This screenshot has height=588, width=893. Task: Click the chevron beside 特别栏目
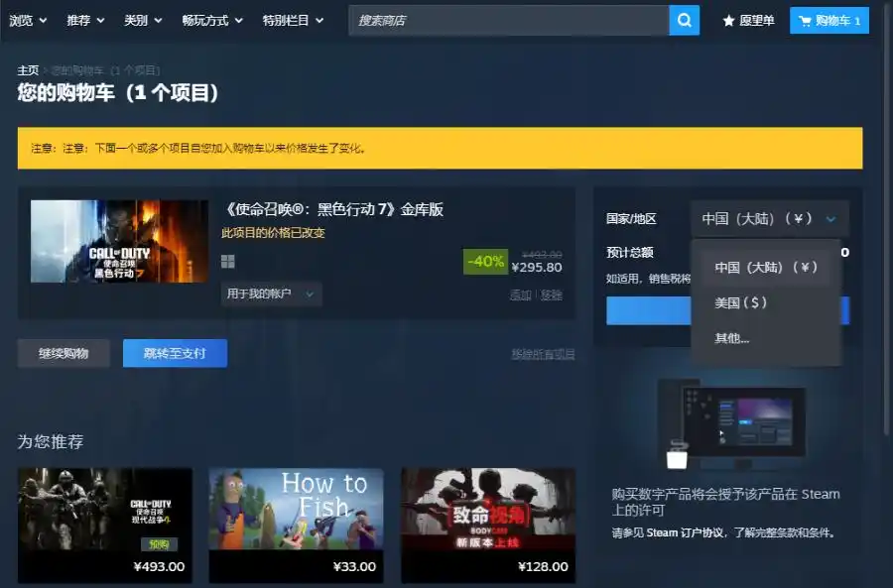pyautogui.click(x=319, y=21)
